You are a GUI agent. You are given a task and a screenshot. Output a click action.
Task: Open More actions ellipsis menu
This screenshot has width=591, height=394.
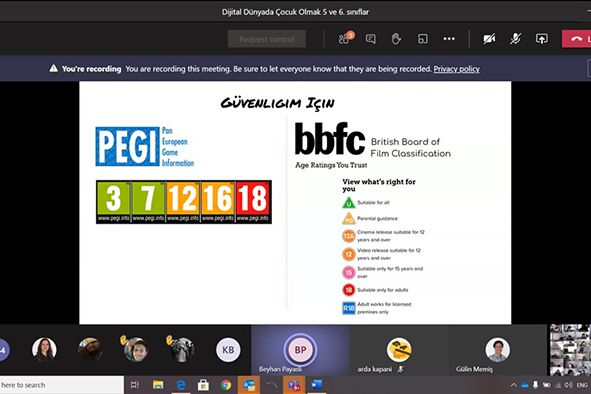coord(449,38)
